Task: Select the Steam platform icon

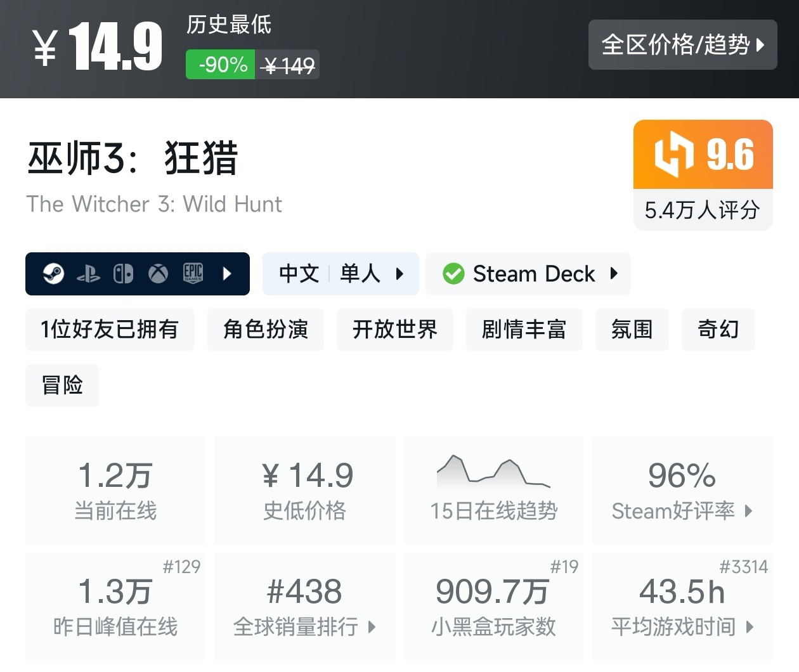Action: tap(54, 274)
